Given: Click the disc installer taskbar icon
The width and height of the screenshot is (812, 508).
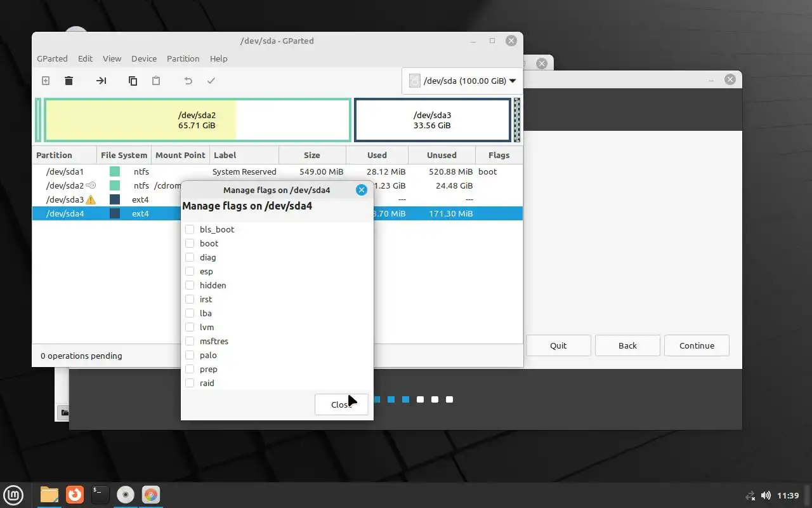Looking at the screenshot, I should pyautogui.click(x=126, y=494).
